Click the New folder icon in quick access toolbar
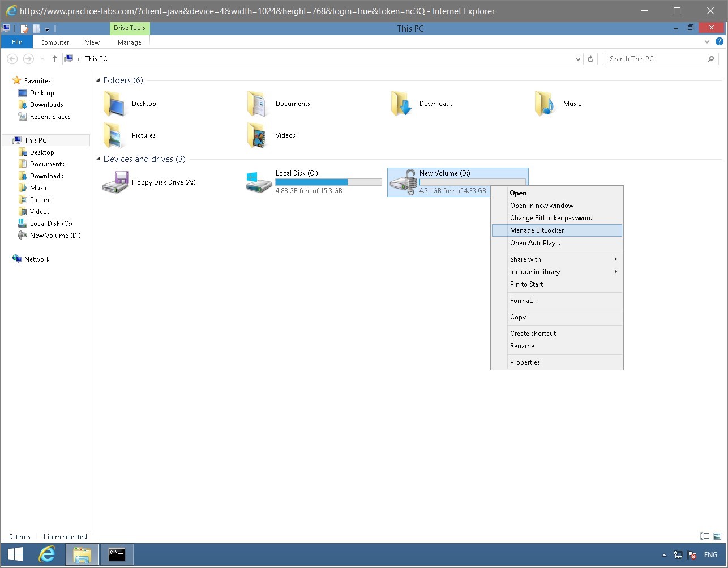 pyautogui.click(x=36, y=28)
